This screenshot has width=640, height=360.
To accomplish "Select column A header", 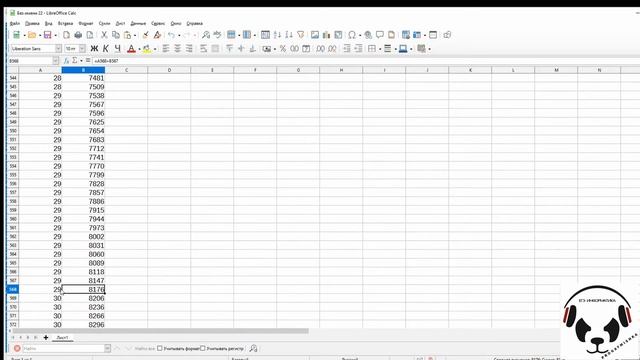I will pyautogui.click(x=40, y=70).
